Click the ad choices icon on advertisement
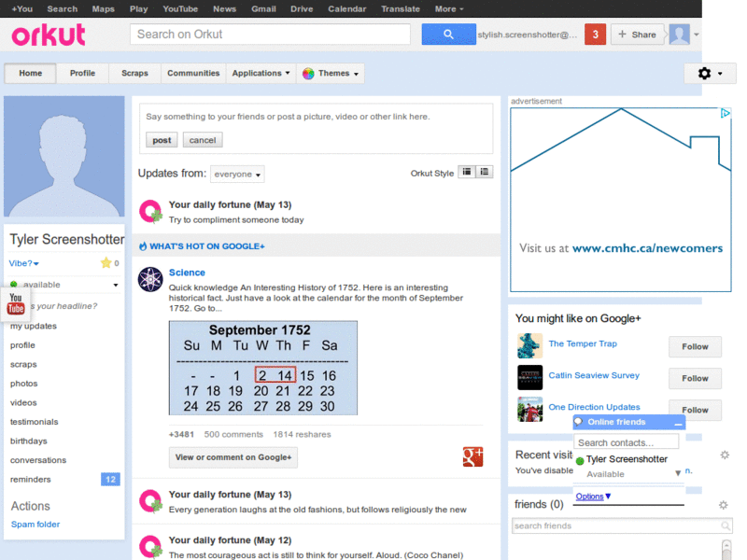This screenshot has height=560, width=747. pyautogui.click(x=726, y=113)
